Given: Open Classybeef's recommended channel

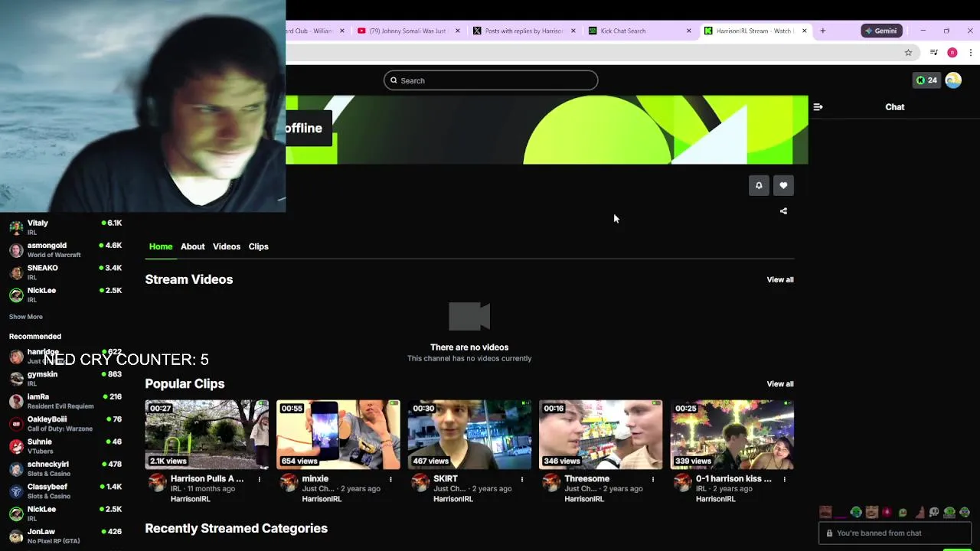Looking at the screenshot, I should [66, 491].
